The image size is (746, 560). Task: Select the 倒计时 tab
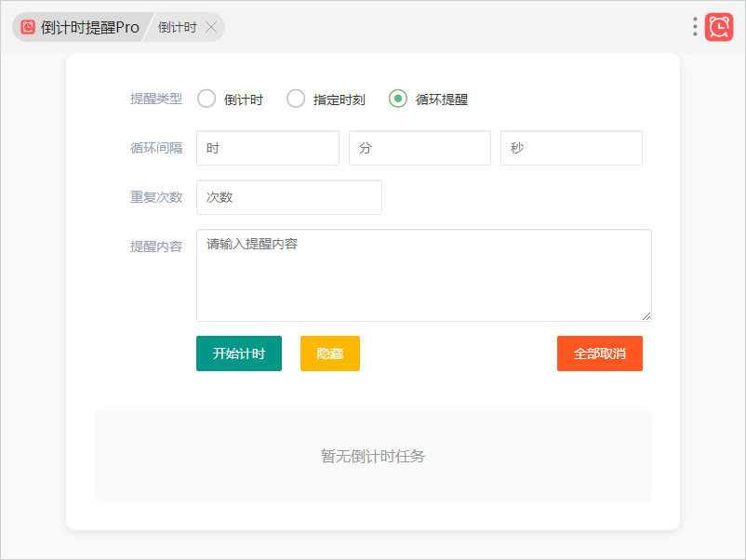[177, 27]
